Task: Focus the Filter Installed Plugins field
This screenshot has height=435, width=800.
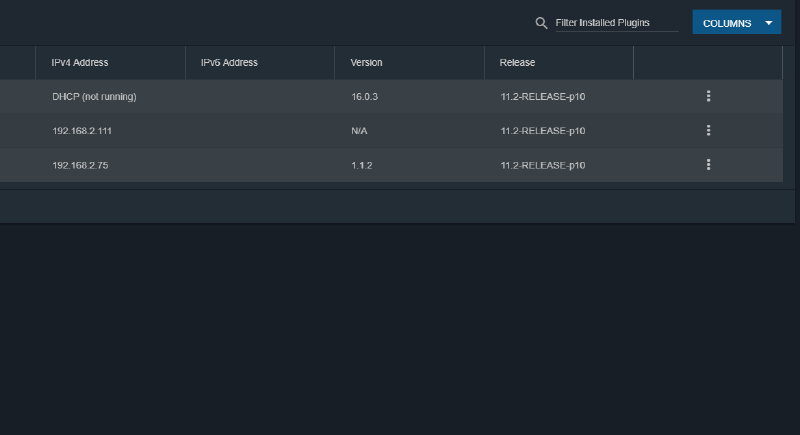Action: click(x=615, y=23)
